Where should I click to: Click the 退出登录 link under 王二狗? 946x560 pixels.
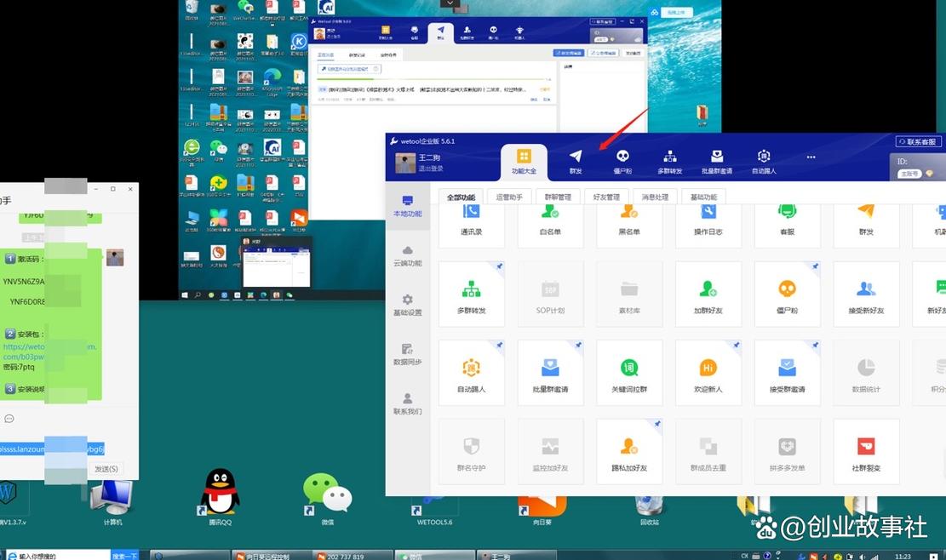pyautogui.click(x=431, y=169)
